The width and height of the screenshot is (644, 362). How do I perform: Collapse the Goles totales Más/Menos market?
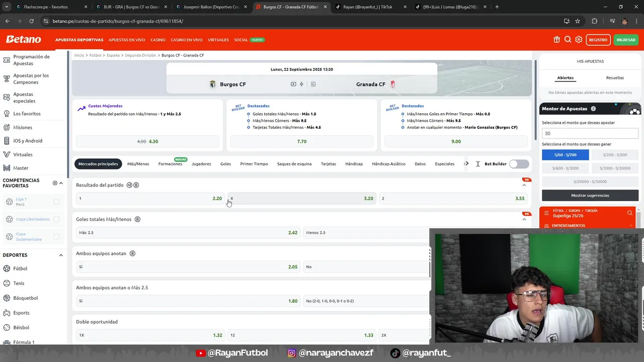tap(524, 219)
